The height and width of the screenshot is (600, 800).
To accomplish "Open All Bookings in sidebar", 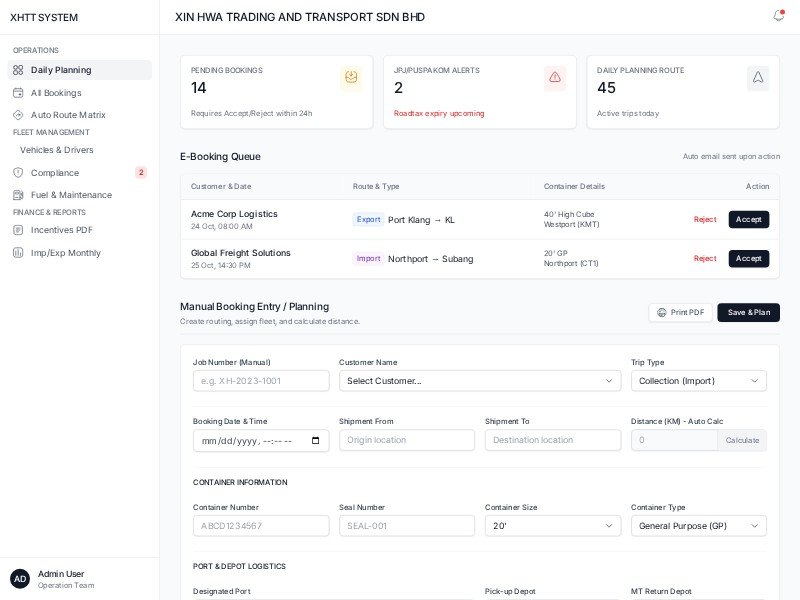I will coord(56,93).
